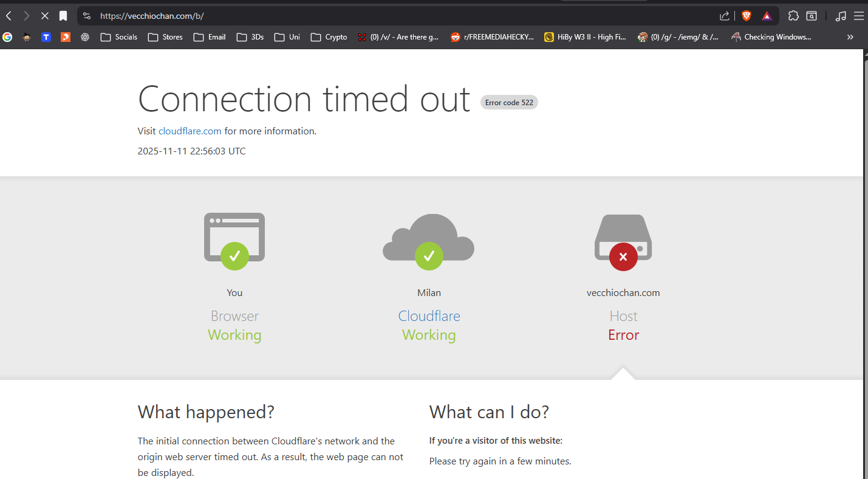Open the r/FREEMEDIAHECKY bookmark

(x=492, y=37)
